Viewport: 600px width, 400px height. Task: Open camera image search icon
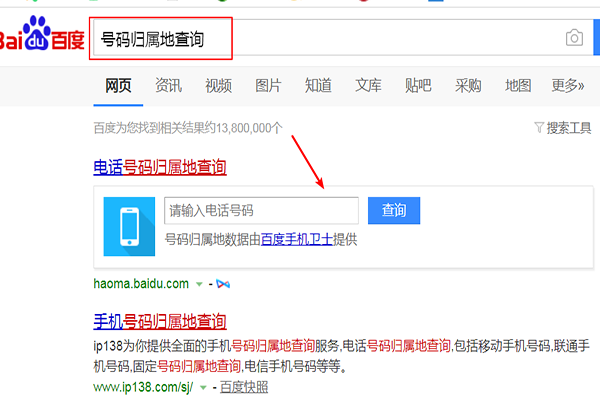coord(574,38)
